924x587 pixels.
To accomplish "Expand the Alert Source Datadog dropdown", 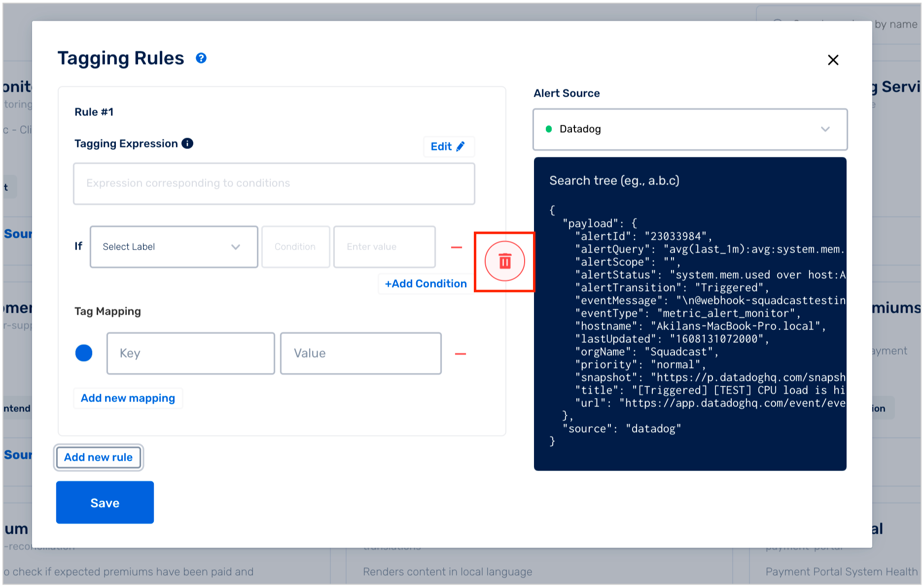I will [x=690, y=129].
